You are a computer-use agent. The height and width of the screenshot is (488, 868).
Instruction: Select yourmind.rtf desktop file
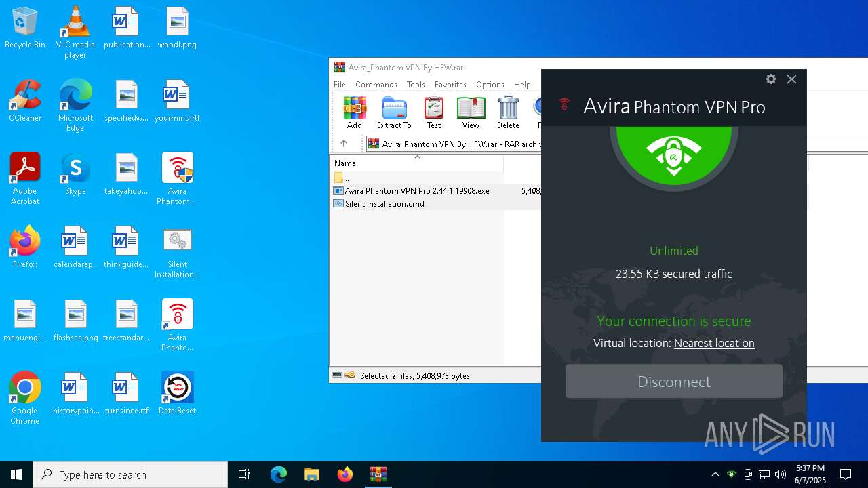click(x=177, y=101)
